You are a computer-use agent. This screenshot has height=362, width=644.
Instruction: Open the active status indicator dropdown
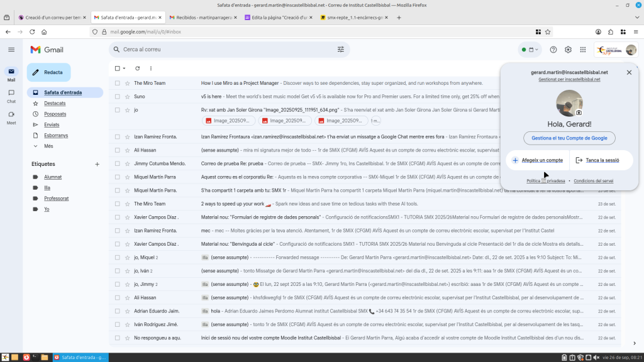pyautogui.click(x=530, y=50)
